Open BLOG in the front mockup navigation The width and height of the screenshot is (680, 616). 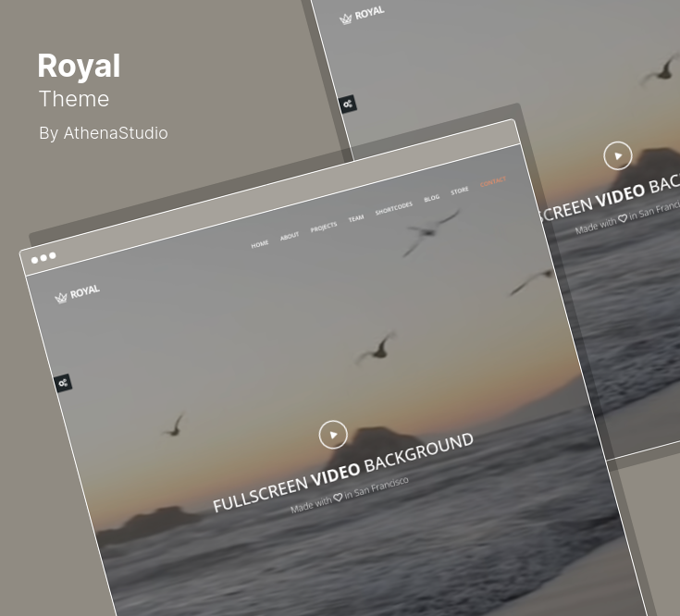[x=431, y=198]
